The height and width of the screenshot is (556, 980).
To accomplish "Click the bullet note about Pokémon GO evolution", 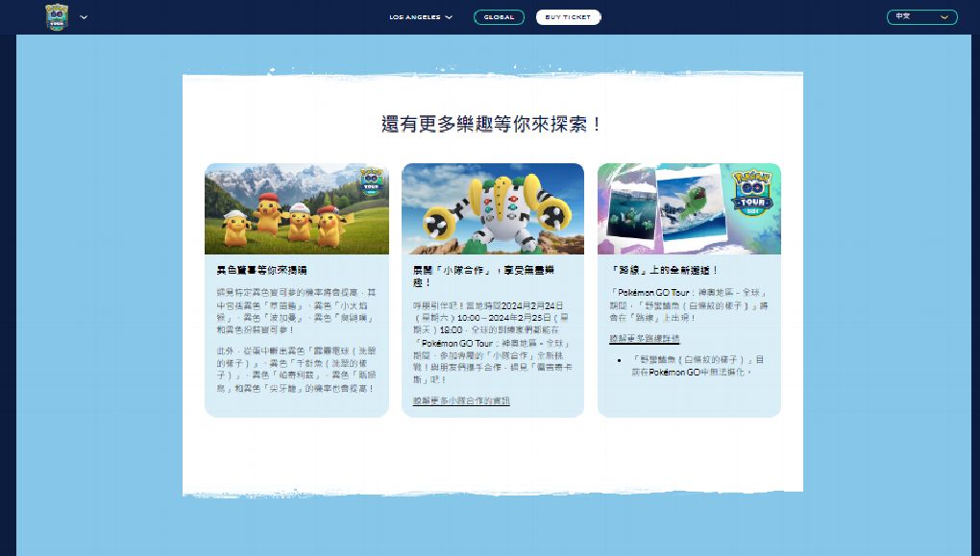I will [697, 366].
